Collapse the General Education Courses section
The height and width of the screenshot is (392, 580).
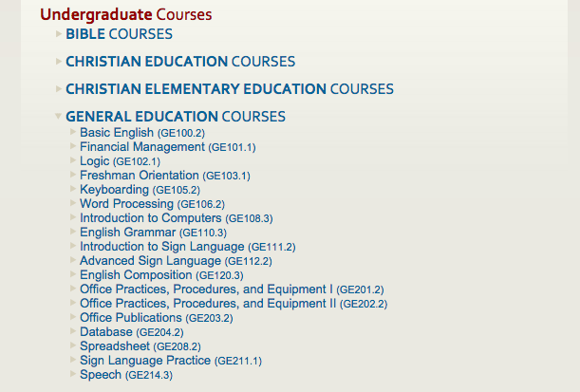pos(175,117)
